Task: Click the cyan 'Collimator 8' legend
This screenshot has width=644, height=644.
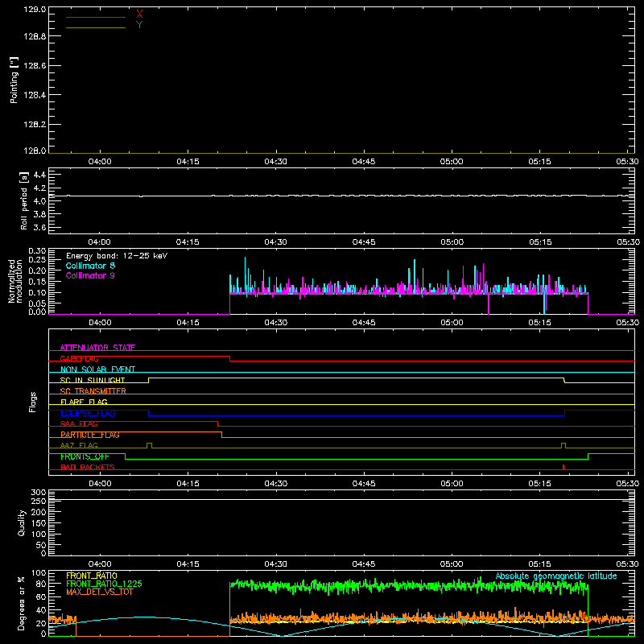Action: 90,266
